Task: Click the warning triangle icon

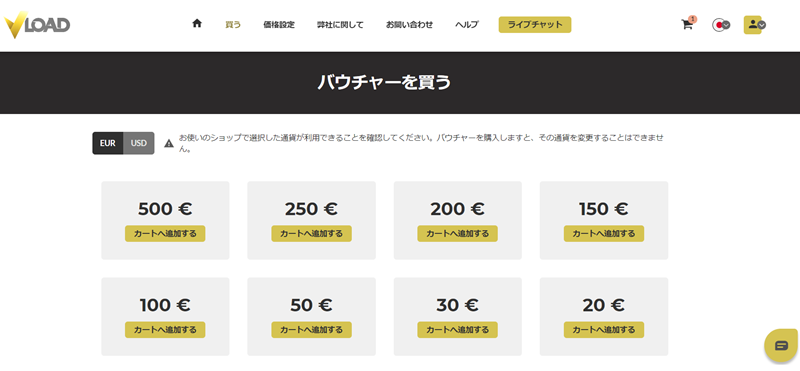Action: (169, 143)
